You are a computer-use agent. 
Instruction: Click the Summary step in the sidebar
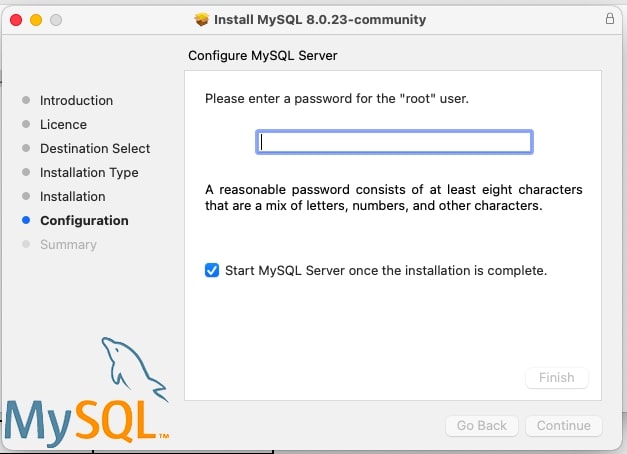coord(68,244)
